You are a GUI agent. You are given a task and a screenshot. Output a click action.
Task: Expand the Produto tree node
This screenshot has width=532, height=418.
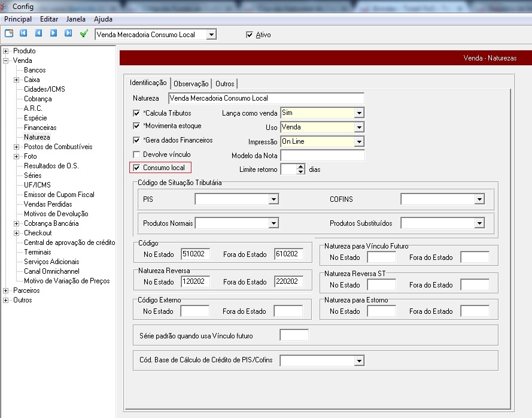tap(6, 52)
